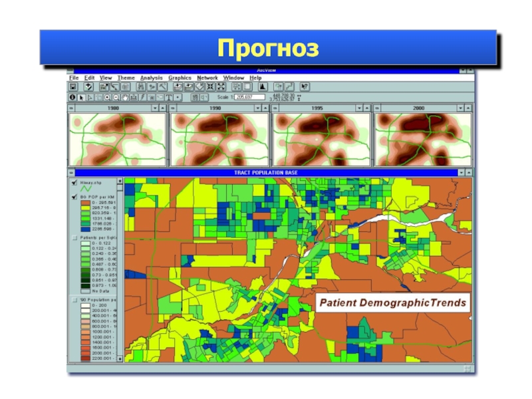The width and height of the screenshot is (532, 399).
Task: Select the magnifier Zoom Out tool
Action: coord(116,98)
